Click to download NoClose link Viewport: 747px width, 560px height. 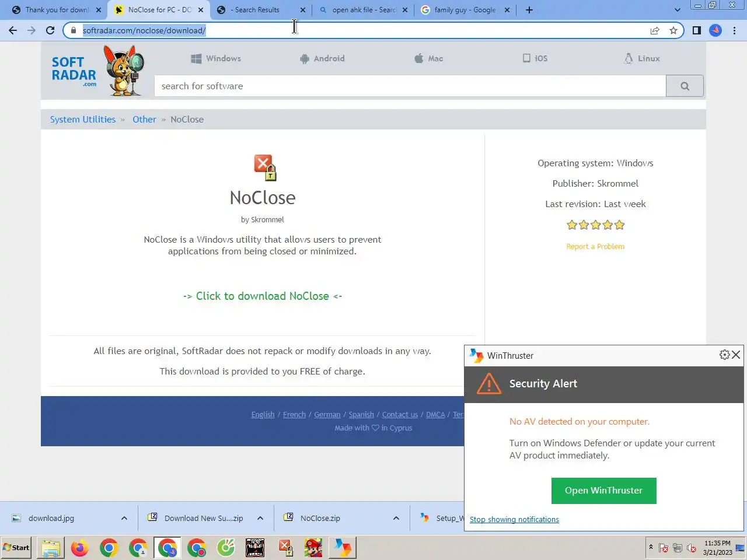[263, 296]
